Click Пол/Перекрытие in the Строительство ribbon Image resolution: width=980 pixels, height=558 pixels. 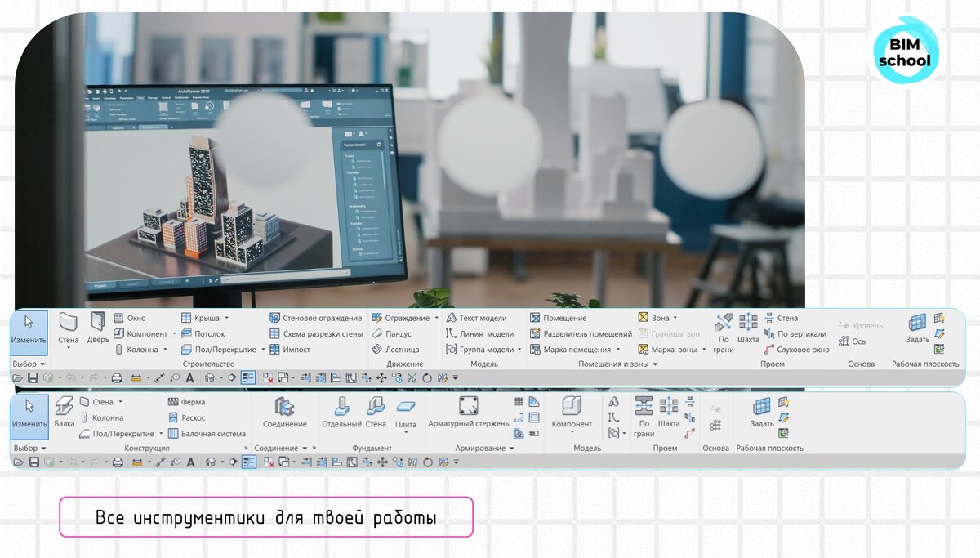tap(217, 349)
